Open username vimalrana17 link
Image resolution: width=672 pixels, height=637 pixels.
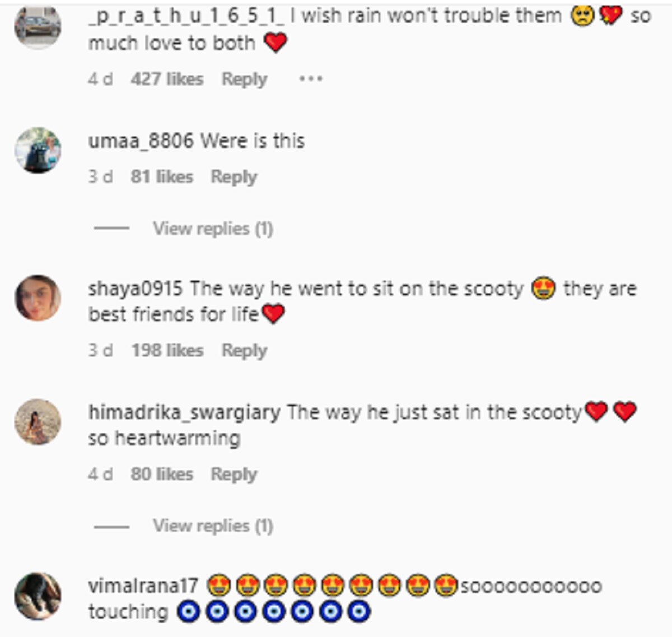(x=143, y=587)
